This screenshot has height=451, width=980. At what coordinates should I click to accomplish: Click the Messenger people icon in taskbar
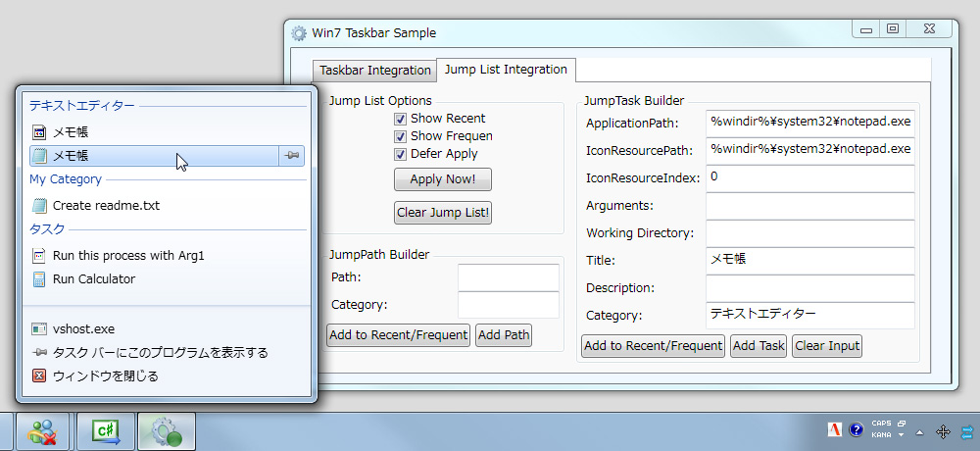coord(44,431)
